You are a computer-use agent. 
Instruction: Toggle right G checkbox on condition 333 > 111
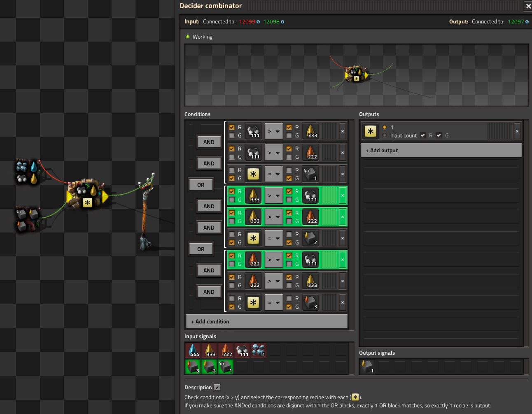coord(289,200)
